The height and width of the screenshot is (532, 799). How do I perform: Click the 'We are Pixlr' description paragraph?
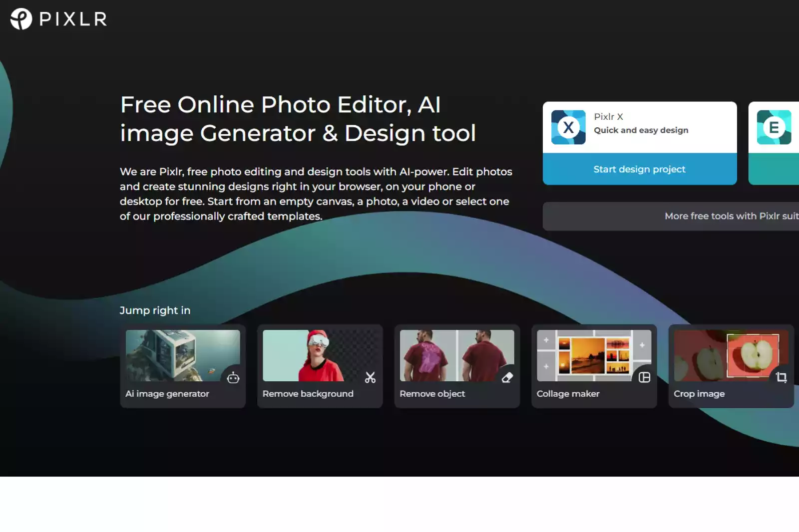[316, 194]
